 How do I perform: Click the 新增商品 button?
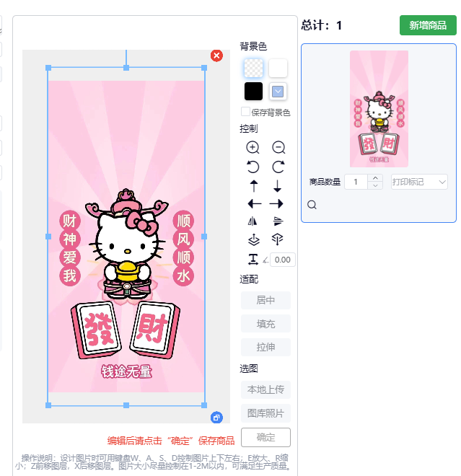point(428,25)
